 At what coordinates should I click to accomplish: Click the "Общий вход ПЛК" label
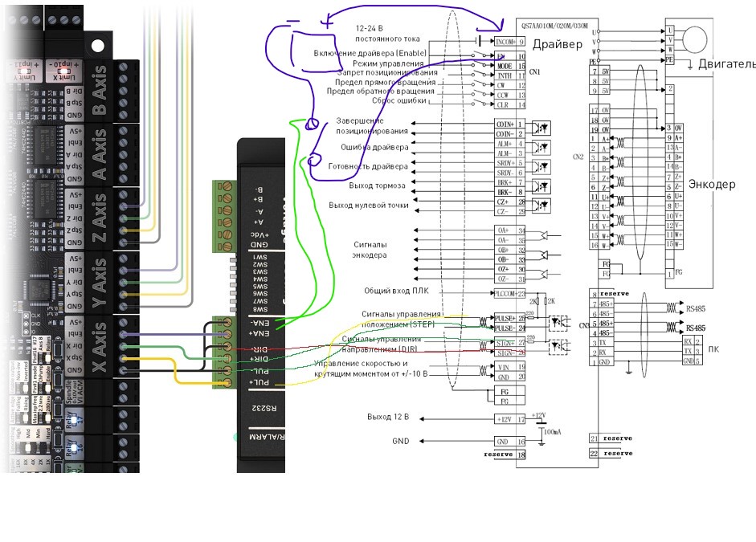pos(396,291)
